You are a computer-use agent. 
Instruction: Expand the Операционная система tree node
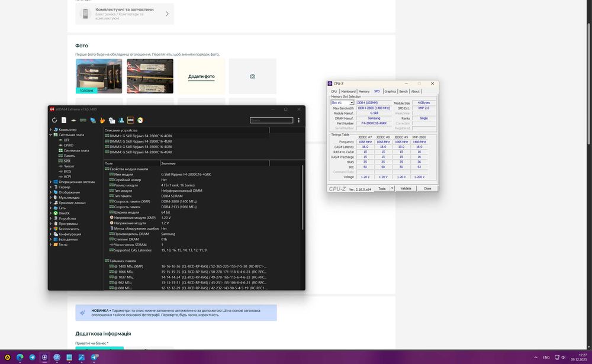pos(50,182)
